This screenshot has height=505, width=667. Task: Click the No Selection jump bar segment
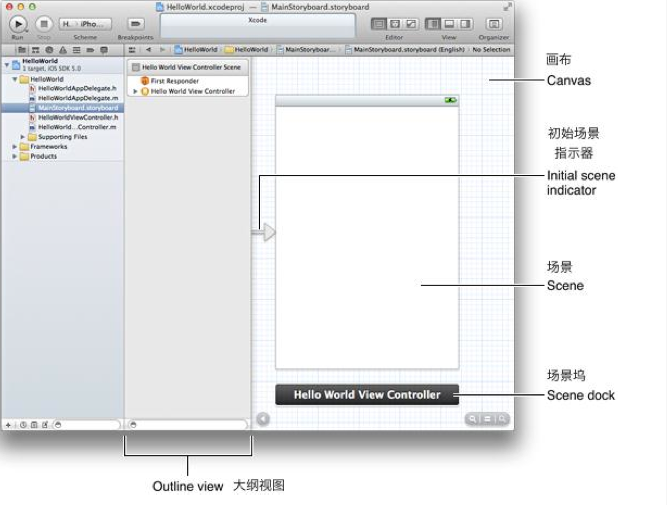click(x=491, y=50)
